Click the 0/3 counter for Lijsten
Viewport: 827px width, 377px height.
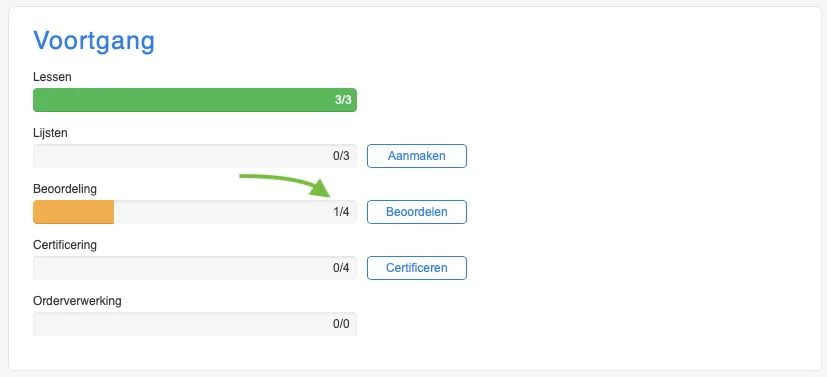coord(341,156)
